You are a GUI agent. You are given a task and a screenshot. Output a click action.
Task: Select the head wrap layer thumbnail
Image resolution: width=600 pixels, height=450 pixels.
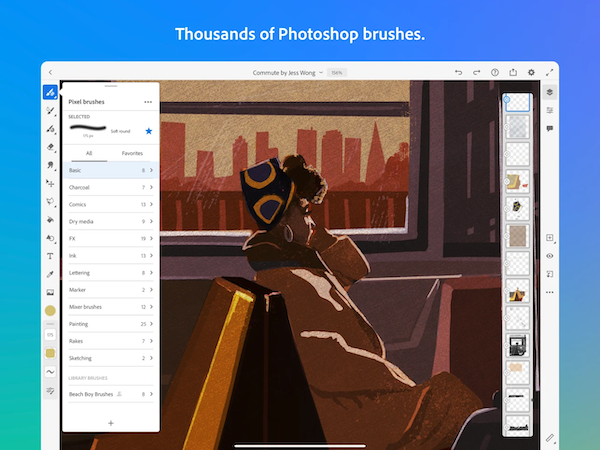click(517, 209)
